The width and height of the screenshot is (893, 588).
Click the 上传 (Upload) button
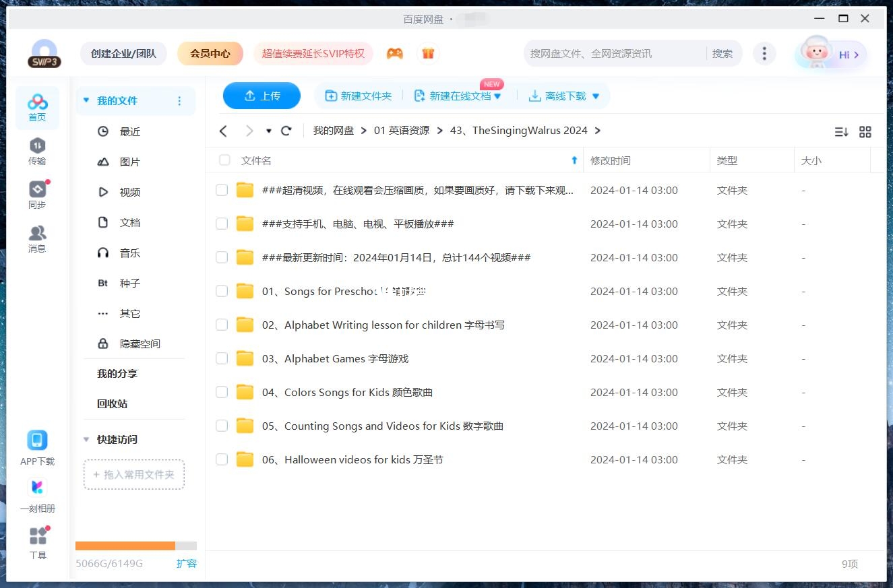pyautogui.click(x=261, y=96)
